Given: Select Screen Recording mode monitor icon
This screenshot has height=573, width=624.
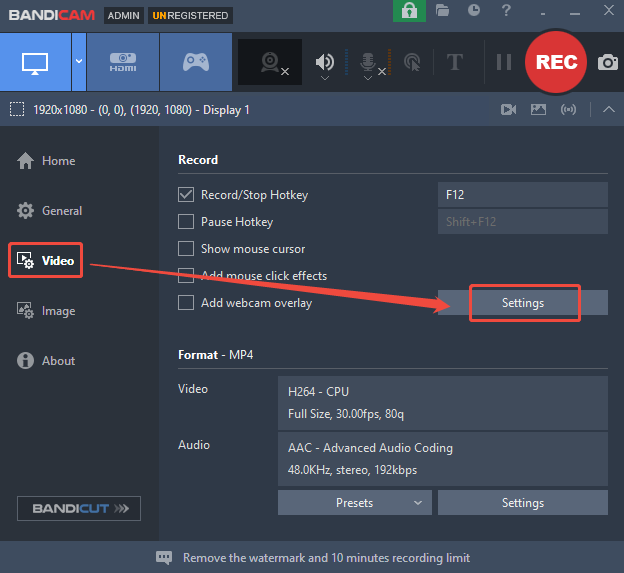Looking at the screenshot, I should (x=35, y=62).
